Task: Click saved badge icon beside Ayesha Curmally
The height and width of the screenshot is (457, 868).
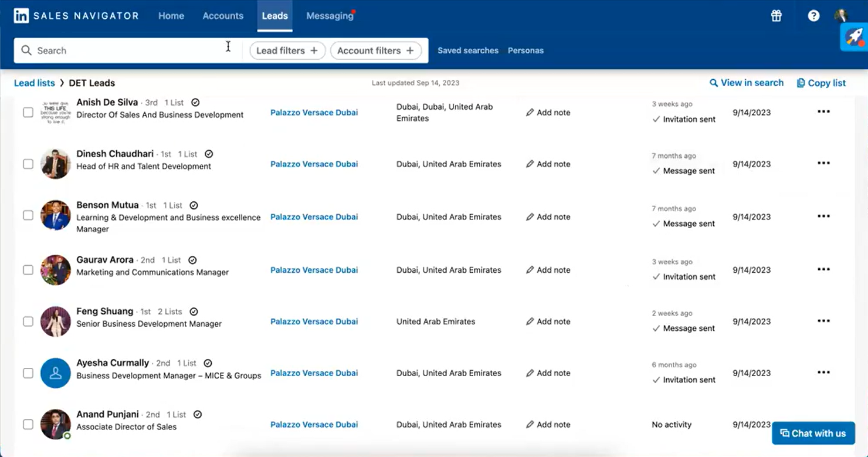Action: pos(208,363)
